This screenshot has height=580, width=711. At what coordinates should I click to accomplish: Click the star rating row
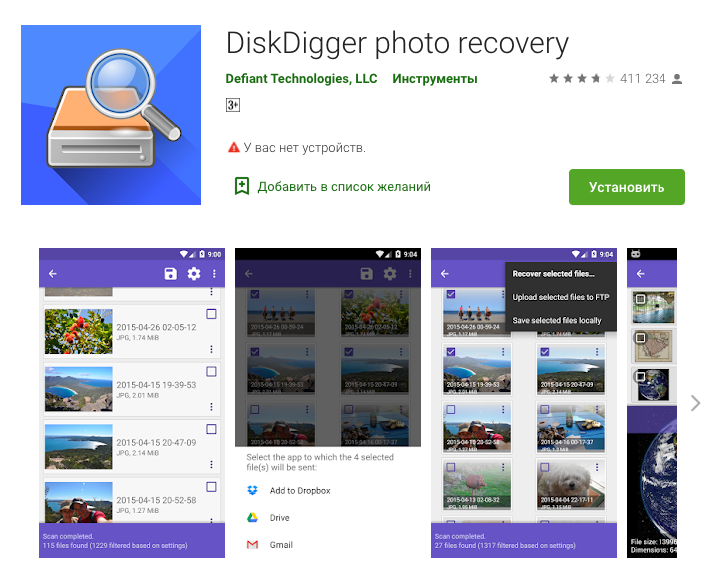click(x=581, y=78)
